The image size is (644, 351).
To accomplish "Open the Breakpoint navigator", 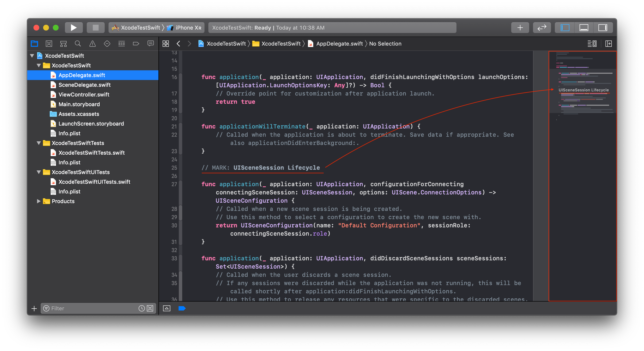I will coord(136,43).
